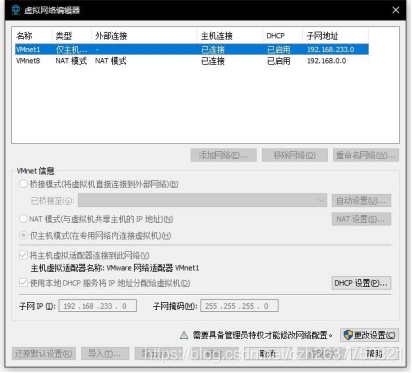
Task: Select the VMnet1 row
Action: (x=192, y=49)
